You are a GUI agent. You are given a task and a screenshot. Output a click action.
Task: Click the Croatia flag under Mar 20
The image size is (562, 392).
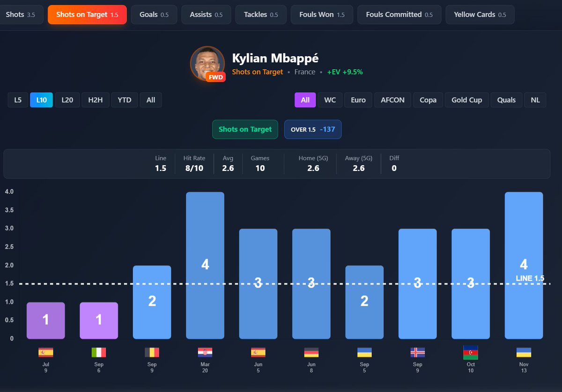coord(205,353)
